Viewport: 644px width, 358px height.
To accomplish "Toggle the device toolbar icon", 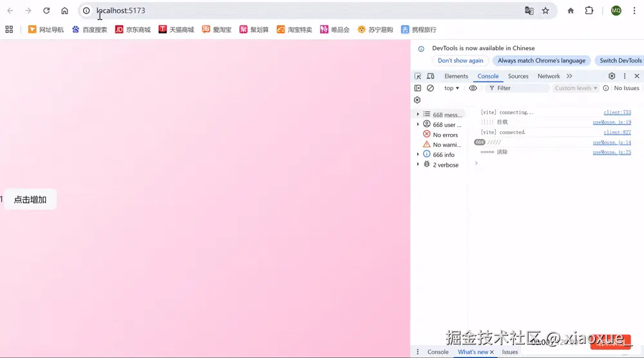I will 430,76.
